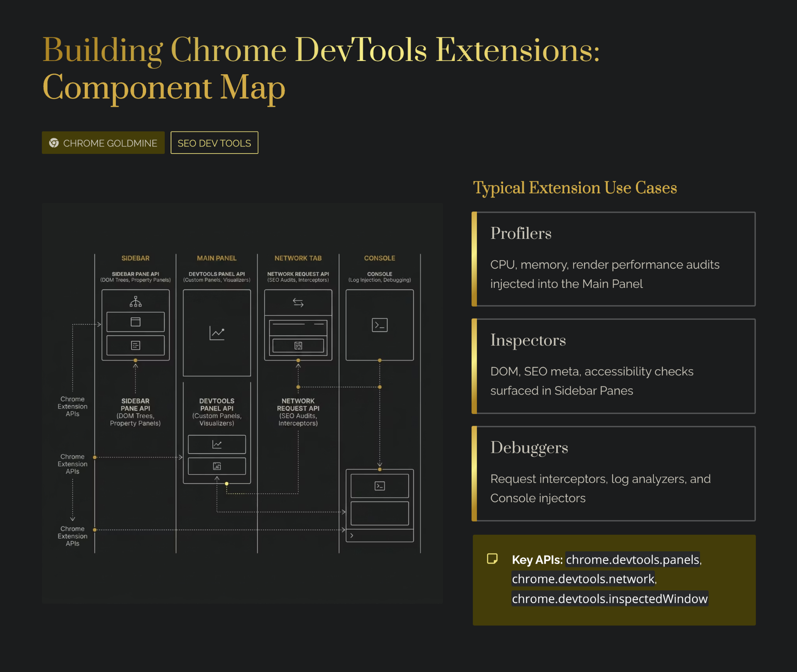
Task: Click the Inspectors card heading
Action: point(528,340)
